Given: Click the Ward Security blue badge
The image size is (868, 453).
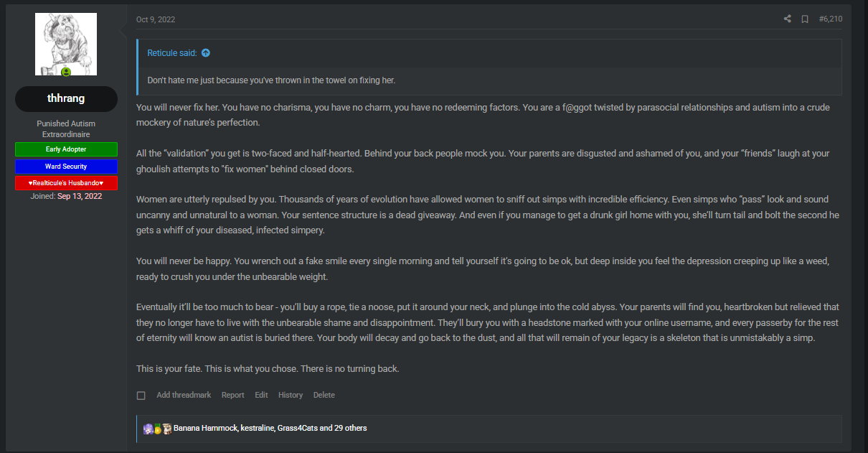Looking at the screenshot, I should coord(66,167).
